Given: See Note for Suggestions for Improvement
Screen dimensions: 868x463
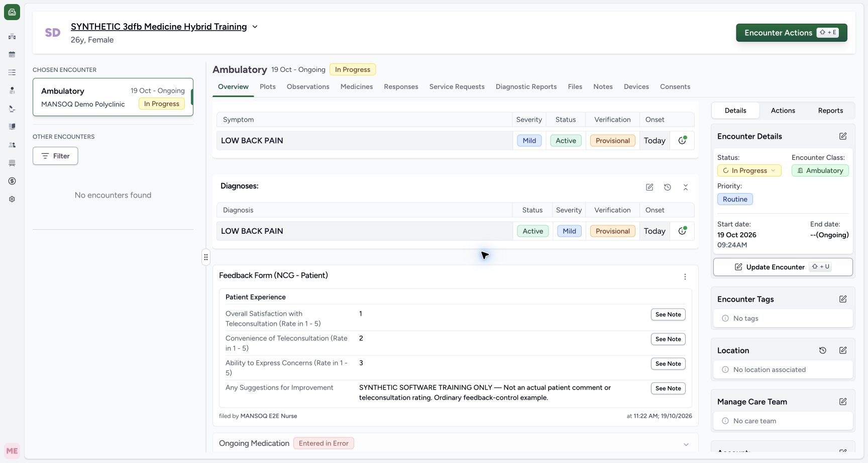Looking at the screenshot, I should coord(668,389).
